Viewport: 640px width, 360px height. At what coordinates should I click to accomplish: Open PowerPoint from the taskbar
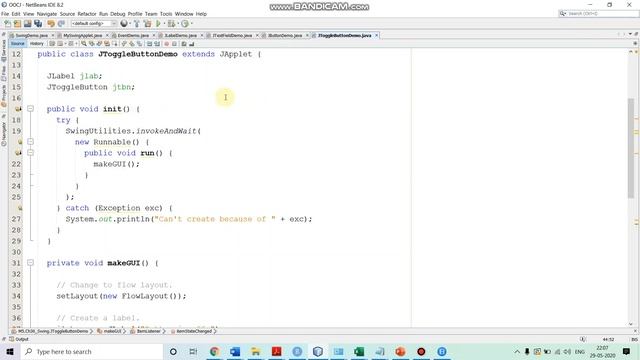coord(400,351)
